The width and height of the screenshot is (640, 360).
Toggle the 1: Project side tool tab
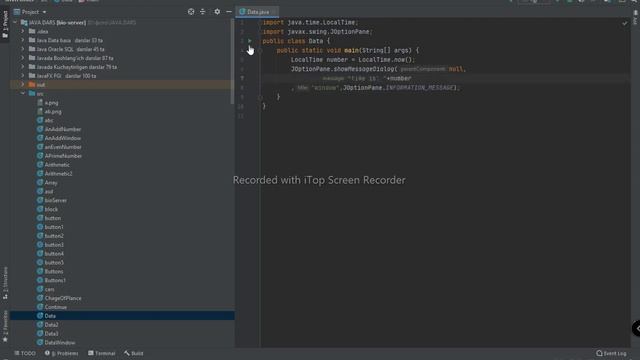[5, 24]
